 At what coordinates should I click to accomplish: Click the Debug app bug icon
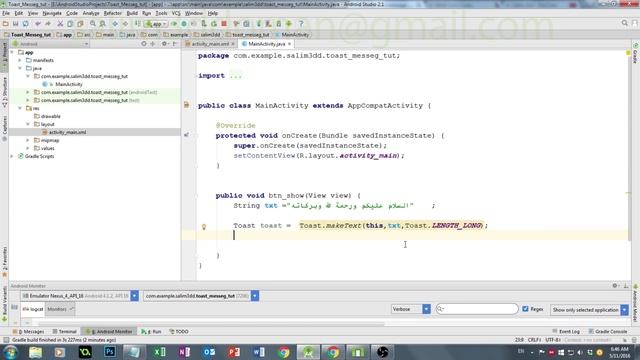coord(184,24)
